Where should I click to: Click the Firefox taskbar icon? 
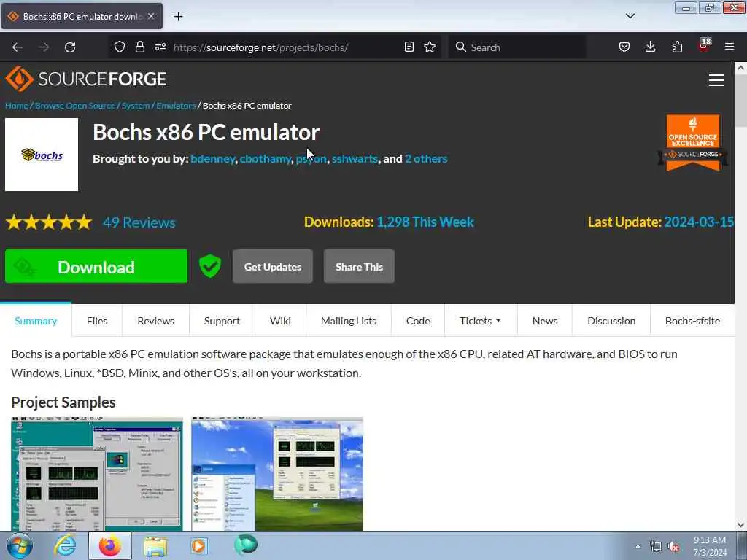pos(110,545)
